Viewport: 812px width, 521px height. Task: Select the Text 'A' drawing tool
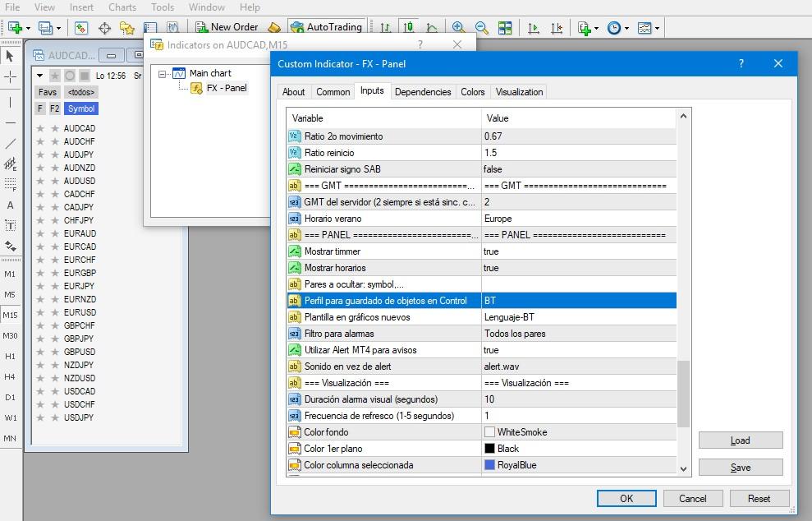10,205
